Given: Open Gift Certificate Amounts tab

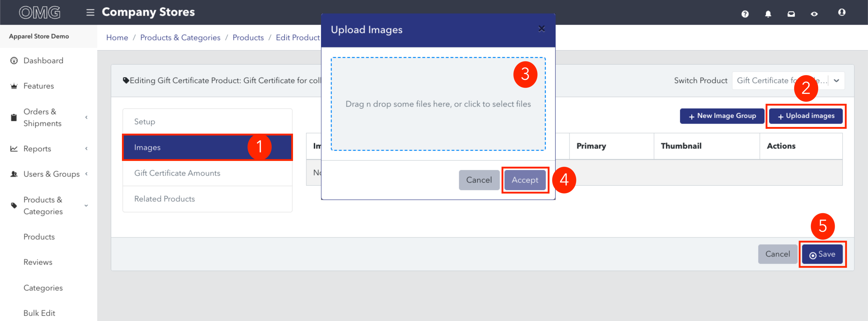Looking at the screenshot, I should (207, 173).
